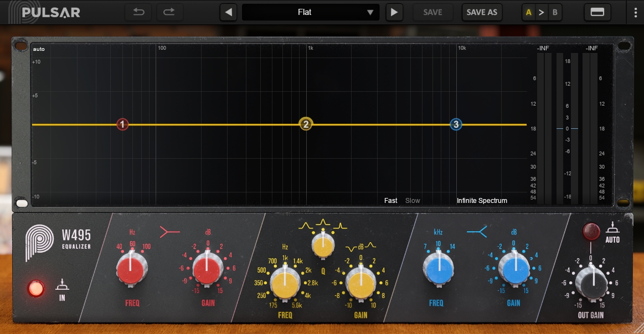Screen dimensions: 644x334
Task: Select the narrow Q bell shape icon
Action: [340, 226]
